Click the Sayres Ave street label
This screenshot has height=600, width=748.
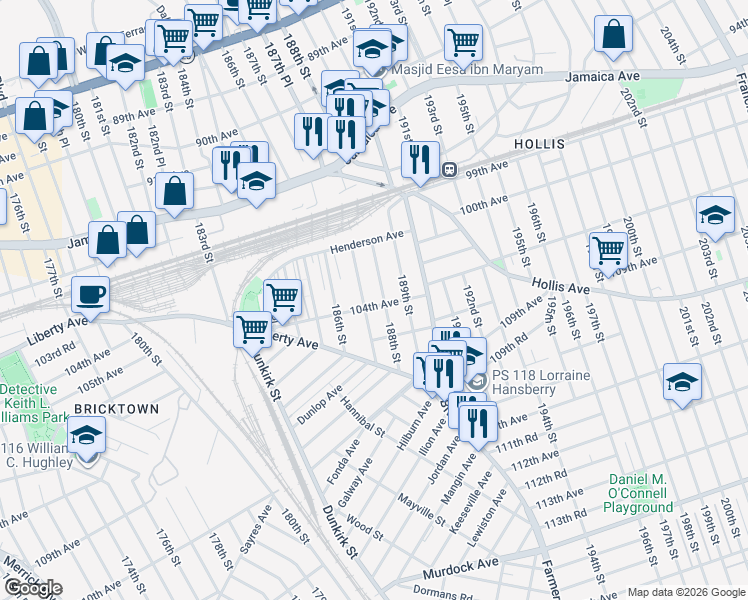click(x=256, y=529)
